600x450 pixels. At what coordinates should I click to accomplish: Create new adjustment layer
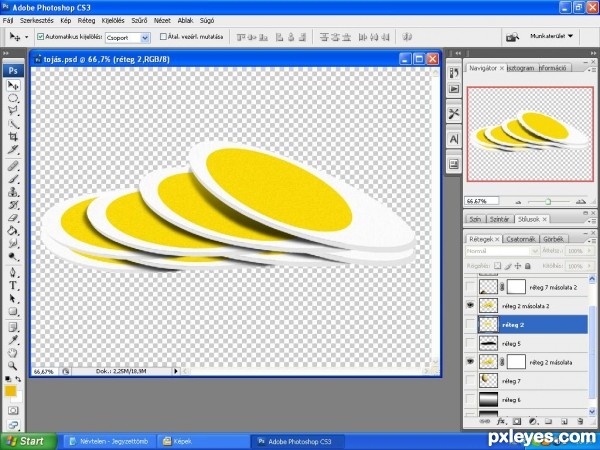(x=533, y=421)
